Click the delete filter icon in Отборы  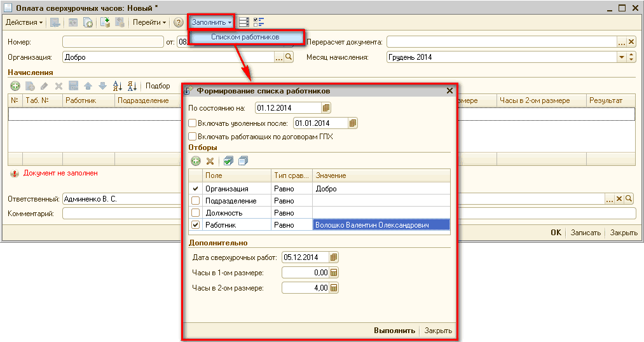(210, 161)
